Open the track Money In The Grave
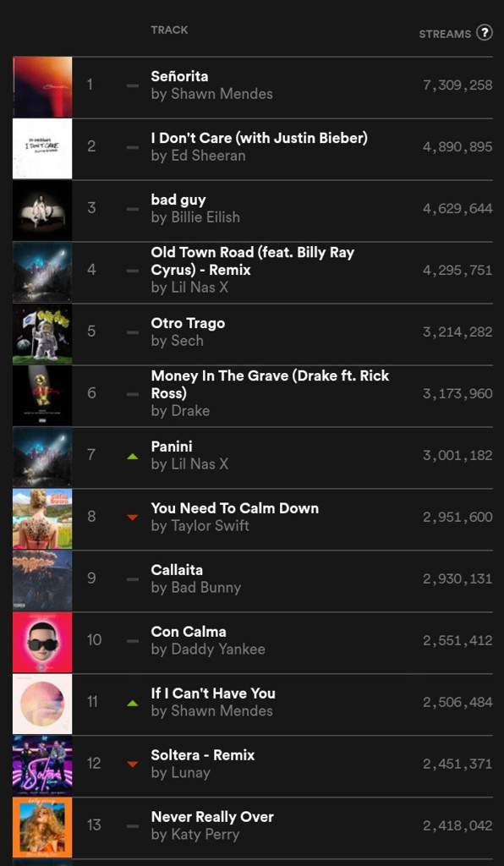This screenshot has width=504, height=866. point(270,384)
